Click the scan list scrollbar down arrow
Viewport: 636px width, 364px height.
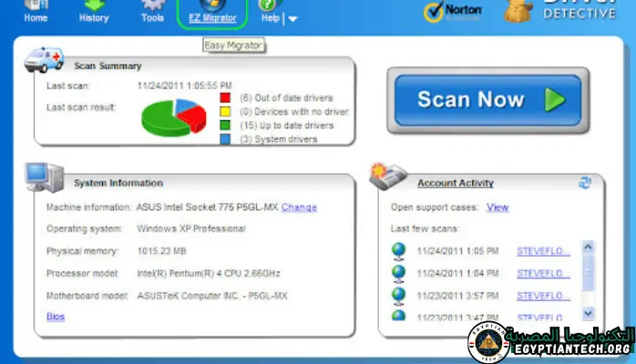[588, 313]
